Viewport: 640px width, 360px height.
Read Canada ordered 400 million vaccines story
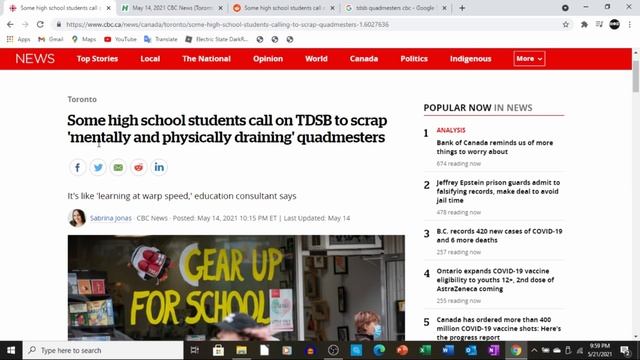pos(498,329)
